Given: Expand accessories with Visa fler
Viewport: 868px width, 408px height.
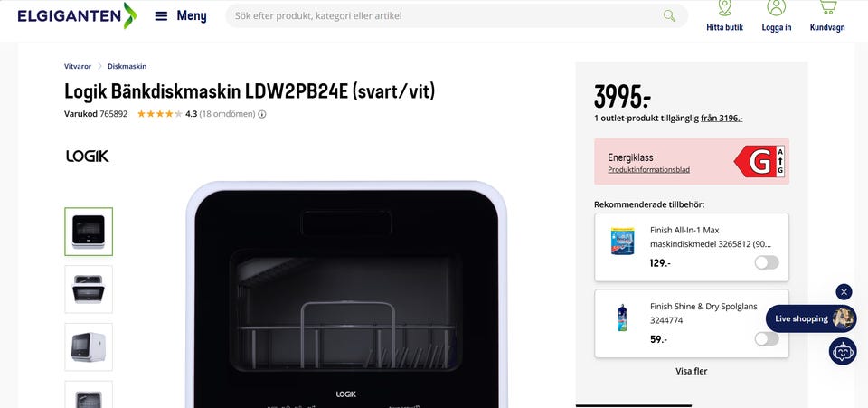Looking at the screenshot, I should point(692,371).
